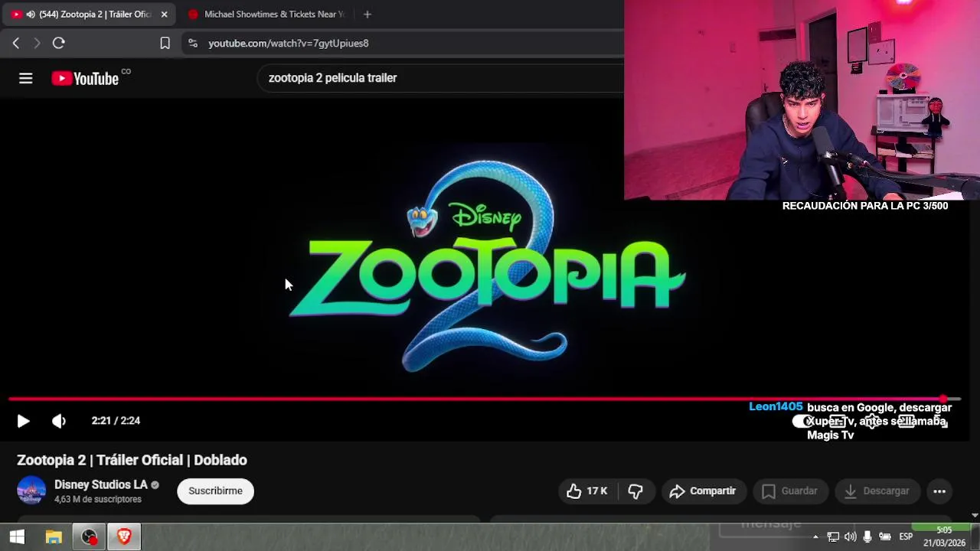View site information icon beside the URL
Image resolution: width=980 pixels, height=551 pixels.
[x=193, y=43]
